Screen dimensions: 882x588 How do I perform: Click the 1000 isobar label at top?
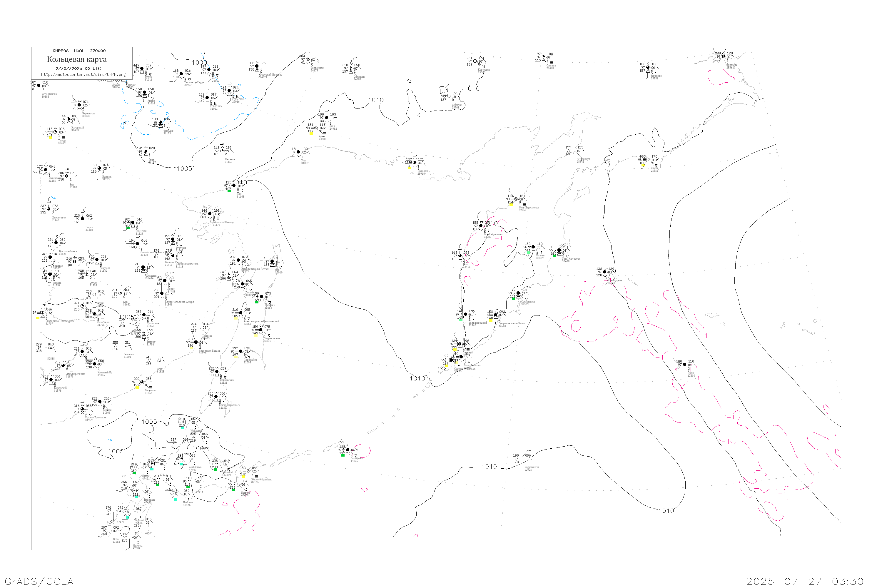[199, 63]
